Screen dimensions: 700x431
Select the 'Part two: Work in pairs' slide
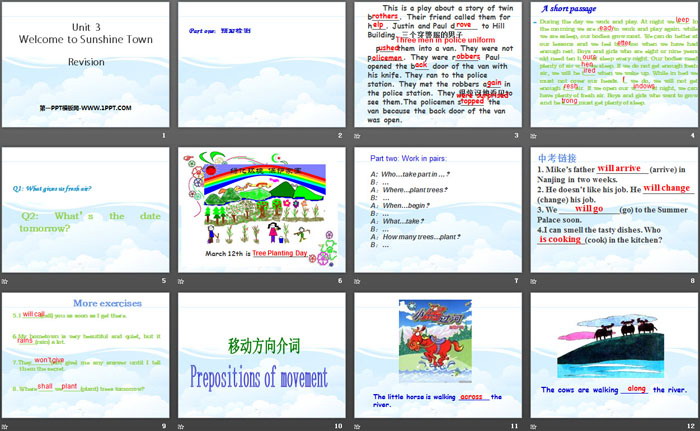(x=436, y=214)
